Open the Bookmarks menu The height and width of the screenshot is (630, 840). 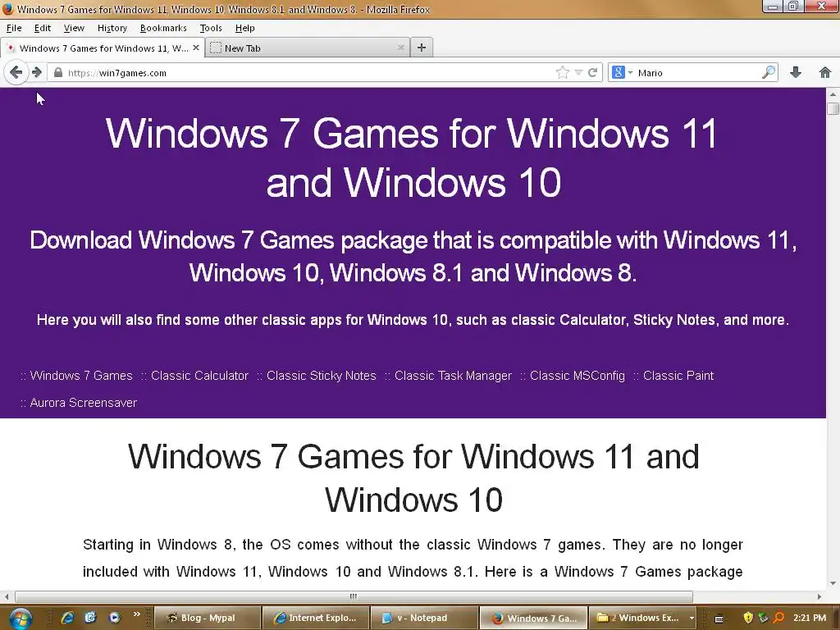[163, 28]
